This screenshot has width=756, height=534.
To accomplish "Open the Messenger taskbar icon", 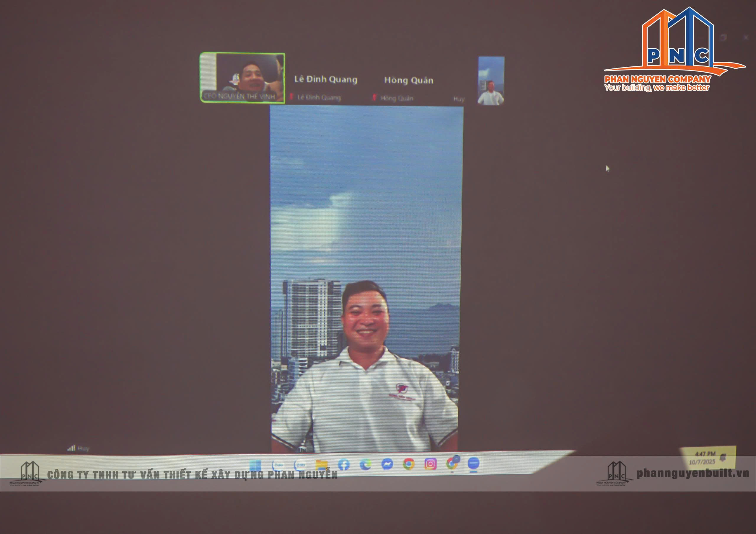I will [x=387, y=464].
